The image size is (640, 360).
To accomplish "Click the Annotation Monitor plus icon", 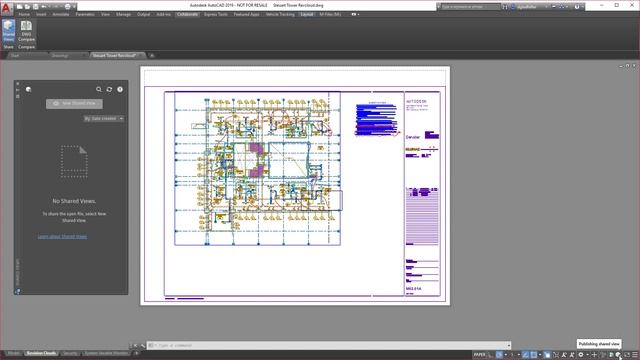I will [594, 355].
